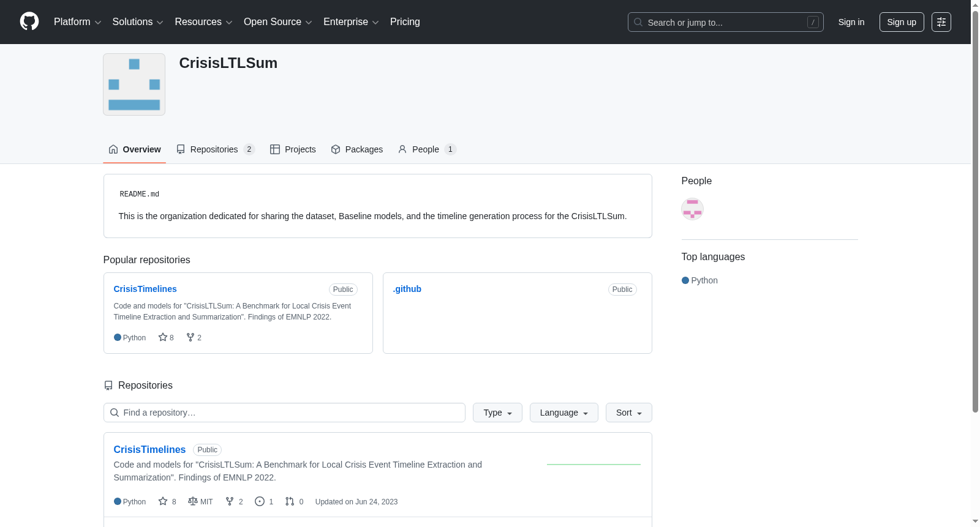View stargazers in the CrisisTimelines repository list row
Screen dimensions: 980x527
pyautogui.click(x=167, y=502)
